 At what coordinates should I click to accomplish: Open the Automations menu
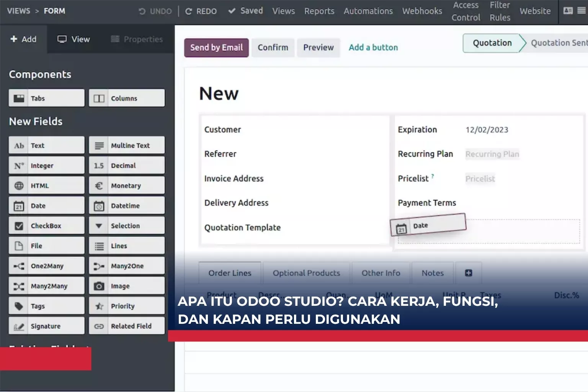(x=368, y=11)
